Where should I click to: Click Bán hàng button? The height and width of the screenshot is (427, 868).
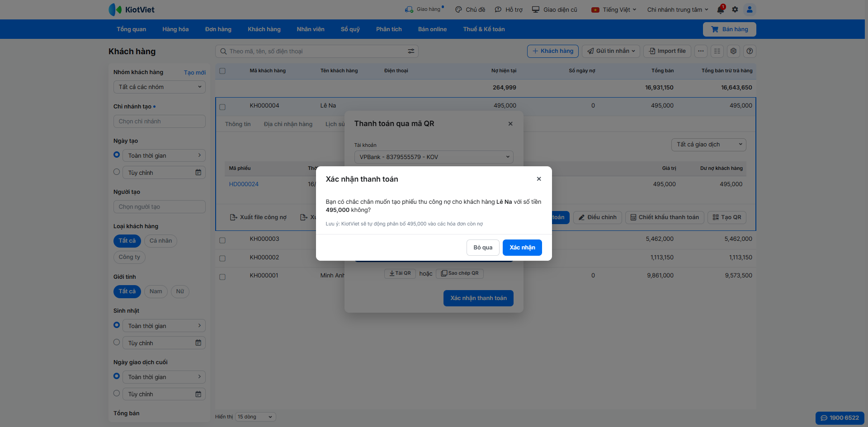[x=730, y=29]
